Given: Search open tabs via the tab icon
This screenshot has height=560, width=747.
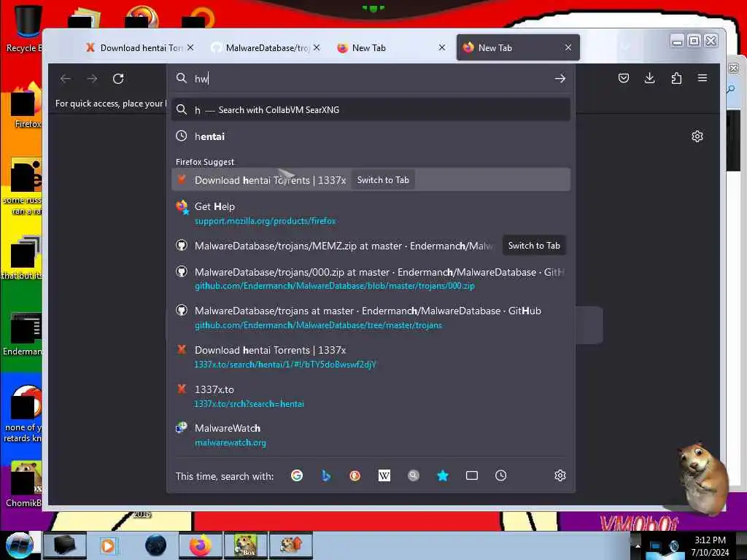Looking at the screenshot, I should click(x=472, y=475).
